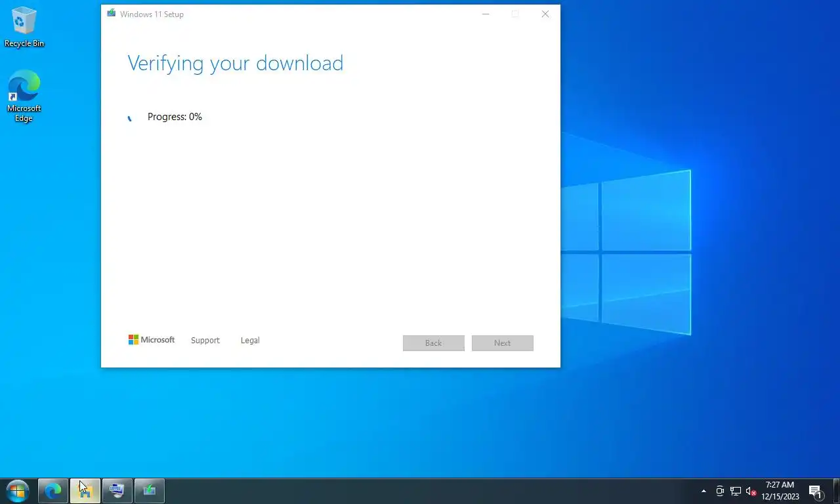Screen dimensions: 840x504
Task: Open the Support link
Action: tap(205, 340)
